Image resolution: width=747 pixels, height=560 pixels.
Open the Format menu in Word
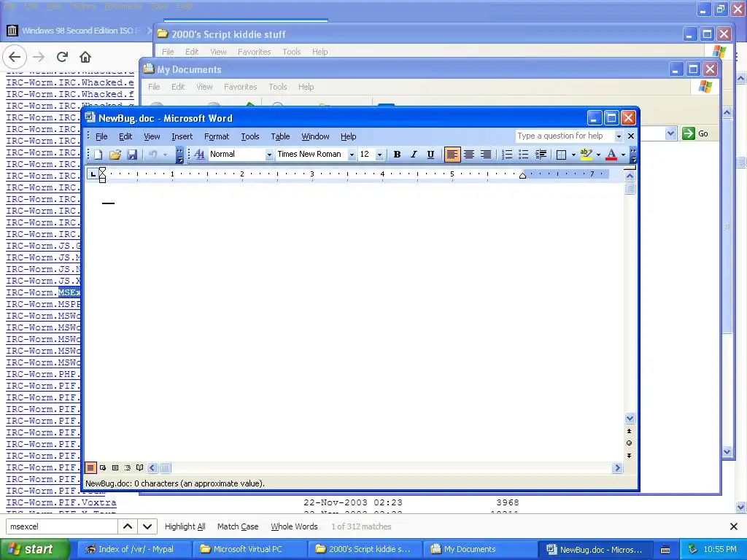217,136
